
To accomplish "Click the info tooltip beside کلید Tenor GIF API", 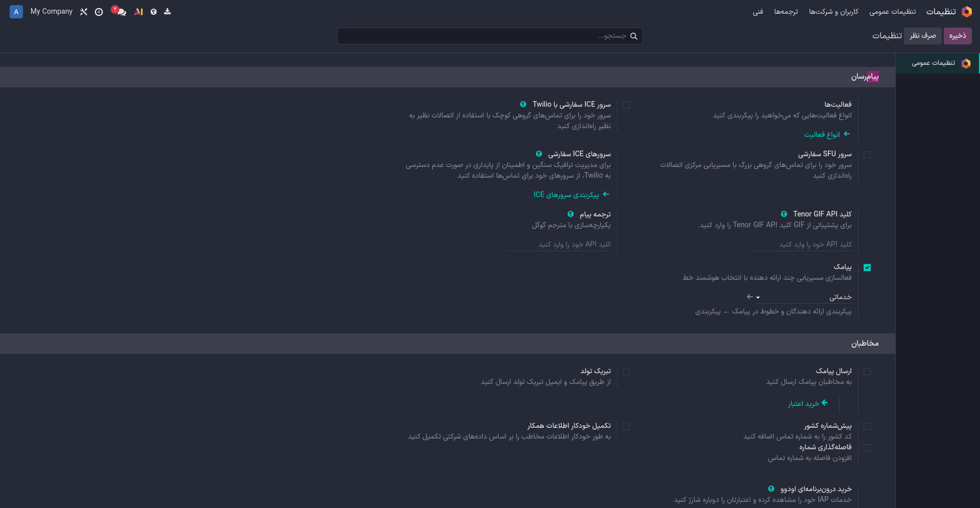I will [784, 214].
